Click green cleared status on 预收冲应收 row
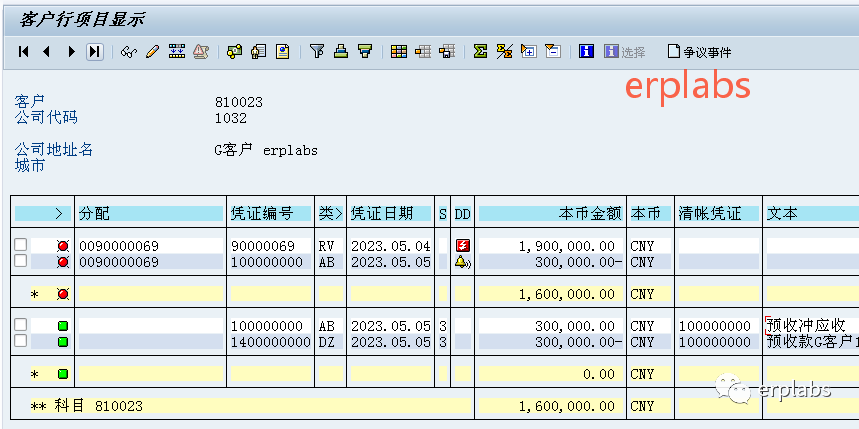The image size is (859, 429). (x=63, y=327)
